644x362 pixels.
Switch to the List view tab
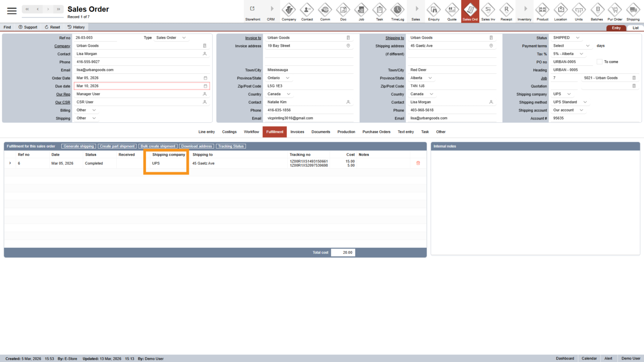(635, 28)
